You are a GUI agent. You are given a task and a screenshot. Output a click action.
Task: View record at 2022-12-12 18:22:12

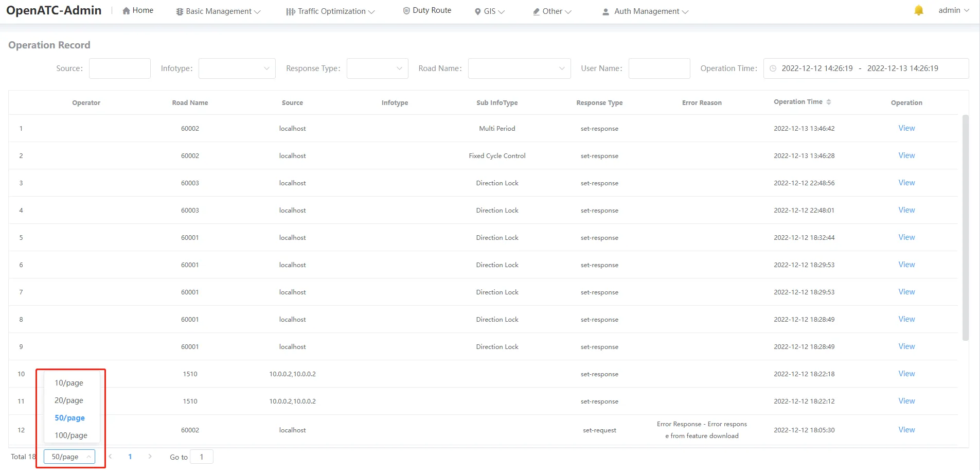(x=906, y=401)
